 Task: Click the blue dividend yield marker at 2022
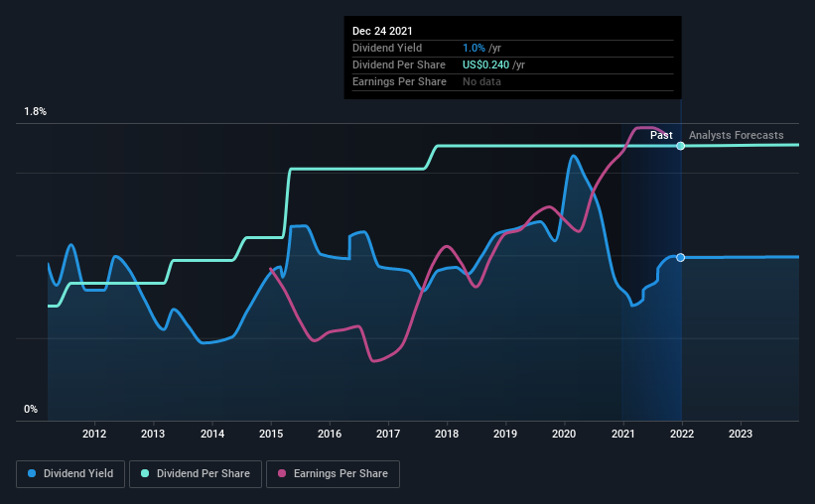(680, 258)
